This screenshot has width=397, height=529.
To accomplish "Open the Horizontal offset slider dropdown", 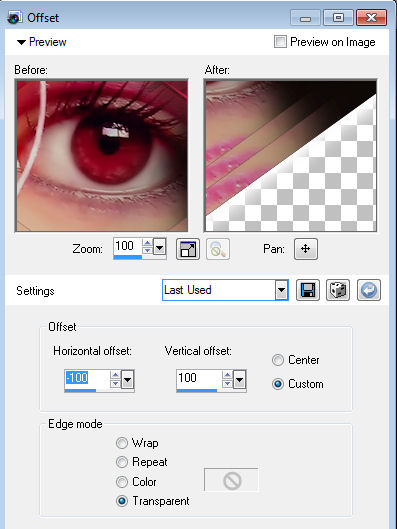I will pos(127,380).
